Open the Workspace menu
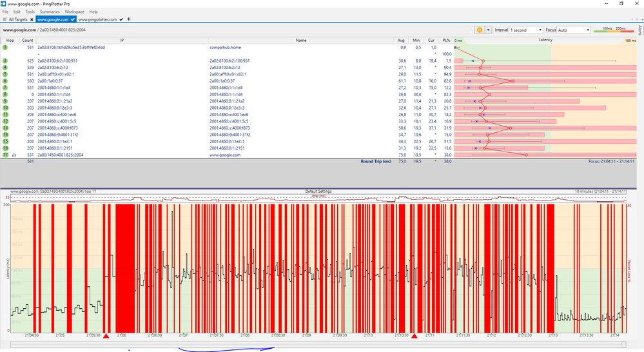644x352 pixels. pos(74,12)
